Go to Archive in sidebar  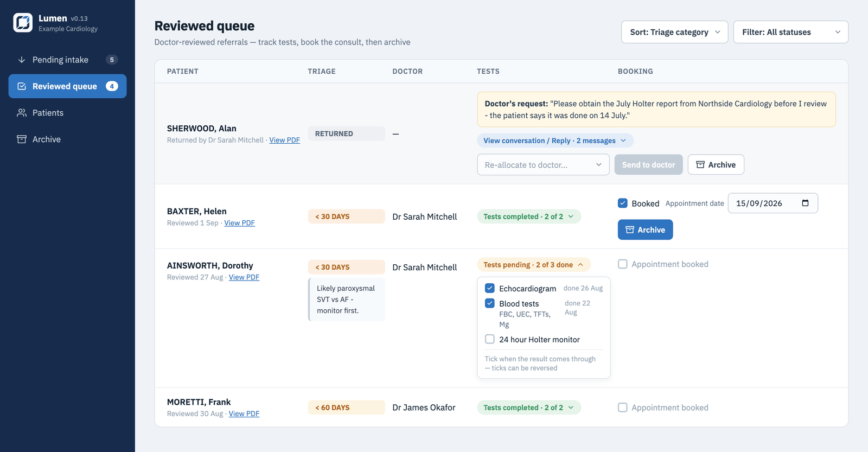click(x=67, y=139)
